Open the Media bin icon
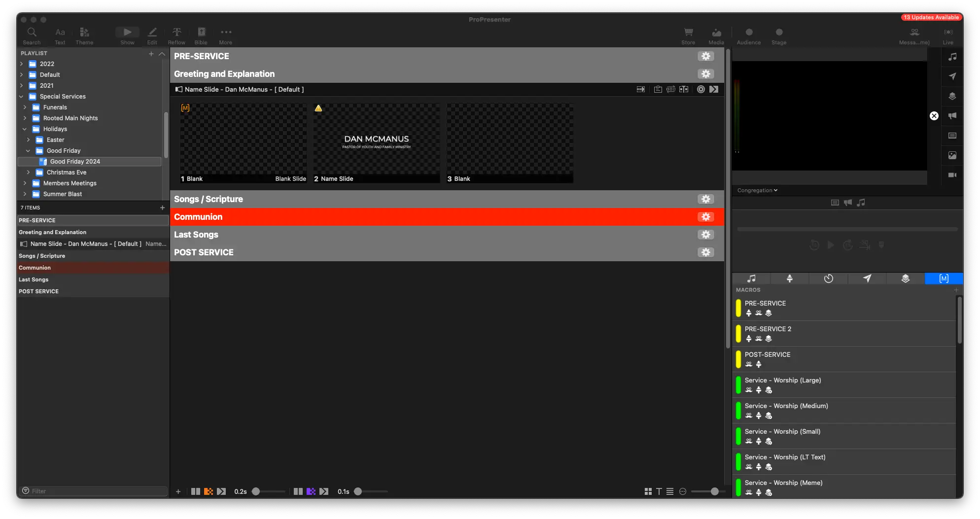The image size is (980, 519). (x=716, y=35)
